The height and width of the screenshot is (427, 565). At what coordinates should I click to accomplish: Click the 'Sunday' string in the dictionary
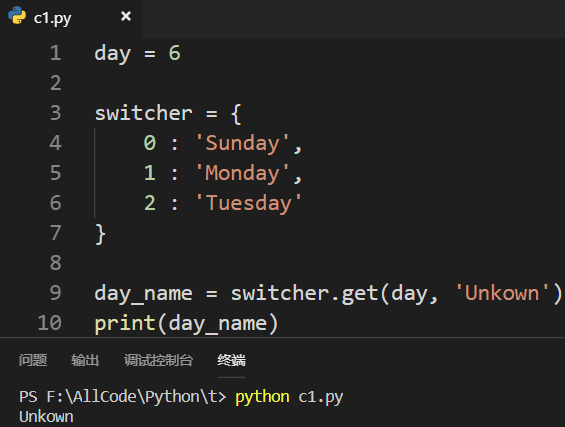(242, 143)
